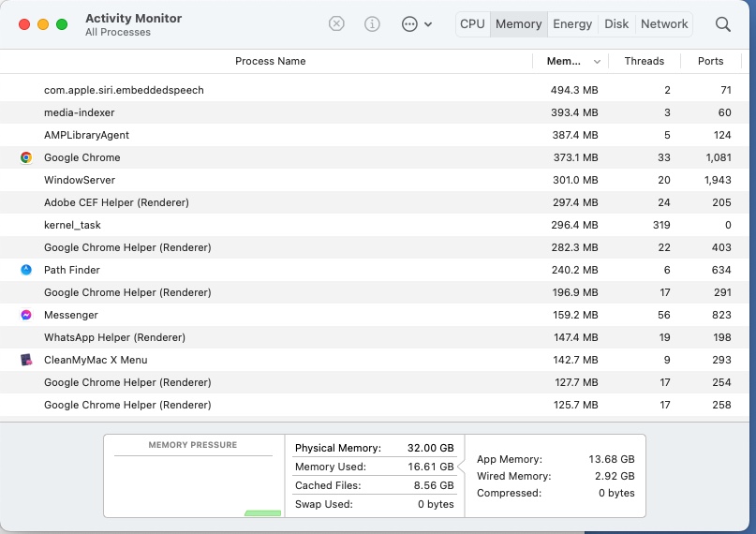Minimize the Activity Monitor window

[43, 24]
